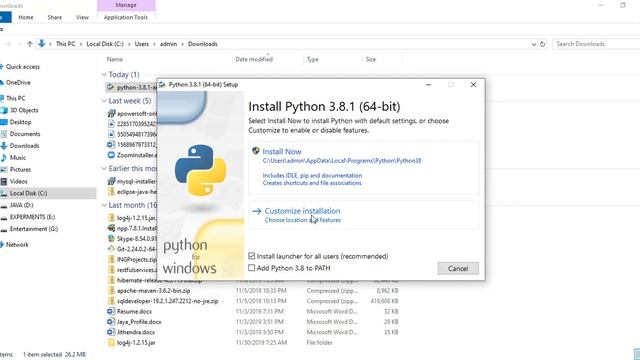This screenshot has height=360, width=640.
Task: Open the View ribbon tab
Action: [82, 18]
